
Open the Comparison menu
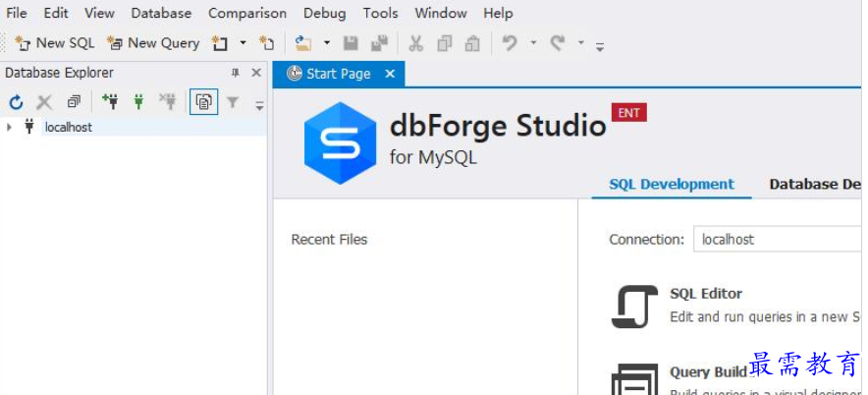(247, 14)
